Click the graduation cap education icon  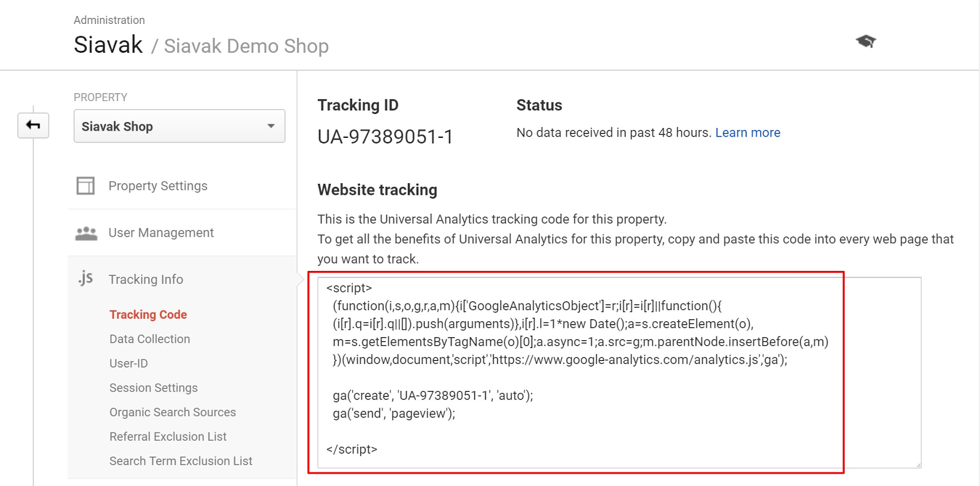pos(866,42)
